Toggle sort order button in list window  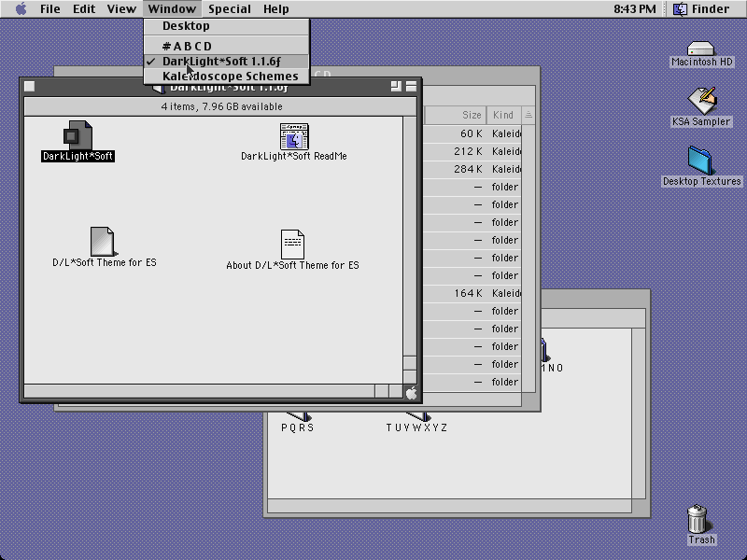pyautogui.click(x=529, y=115)
